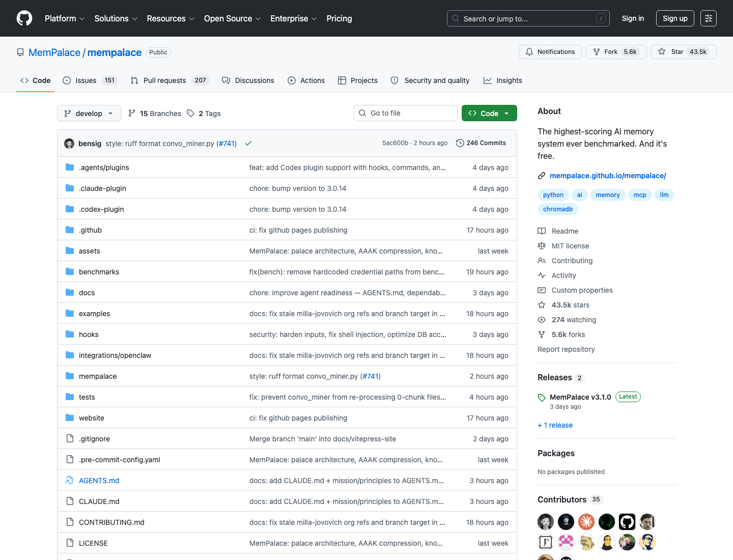Image resolution: width=733 pixels, height=560 pixels.
Task: Click commit hash 5ac600b
Action: [396, 143]
